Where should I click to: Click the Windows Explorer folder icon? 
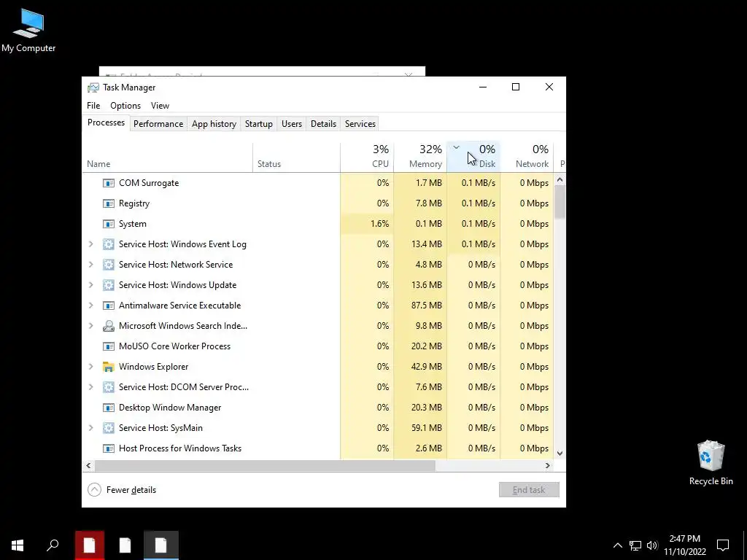pos(109,367)
